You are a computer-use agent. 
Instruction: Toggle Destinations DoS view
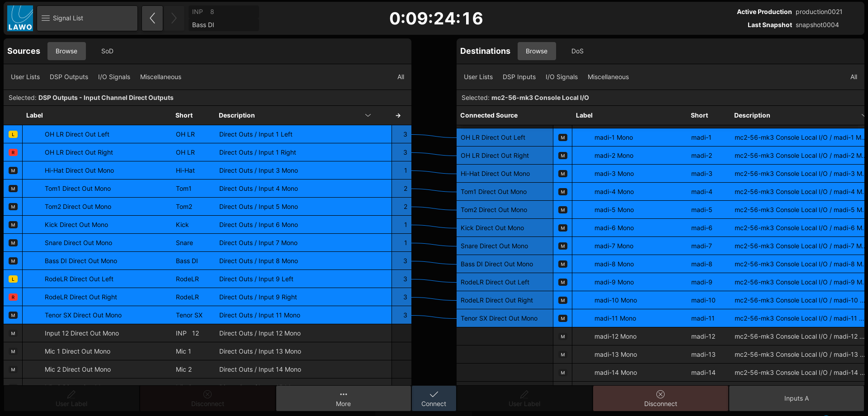[x=577, y=51]
